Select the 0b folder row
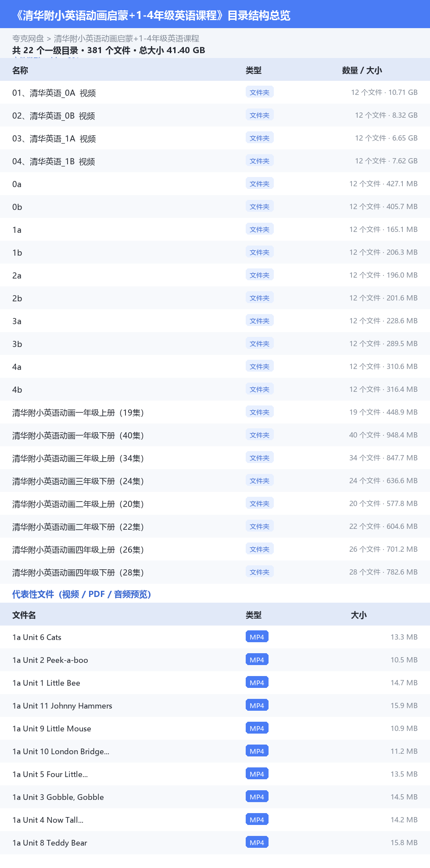 pyautogui.click(x=215, y=206)
